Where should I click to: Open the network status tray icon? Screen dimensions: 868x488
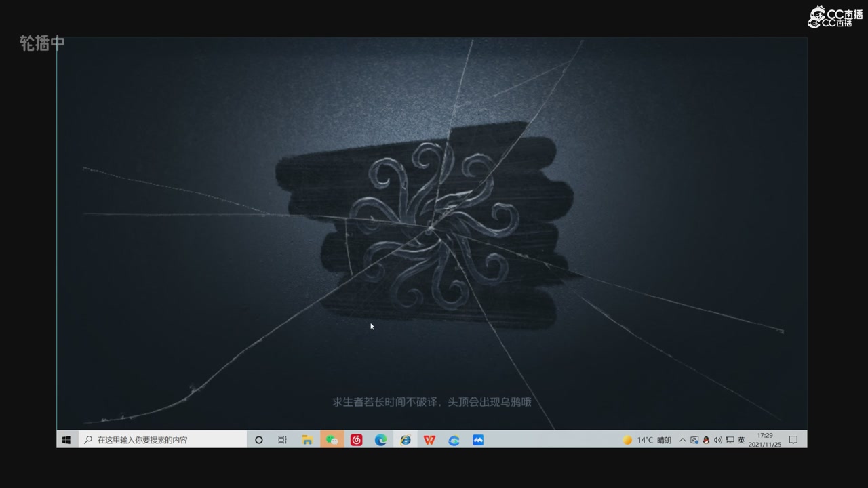pos(730,440)
